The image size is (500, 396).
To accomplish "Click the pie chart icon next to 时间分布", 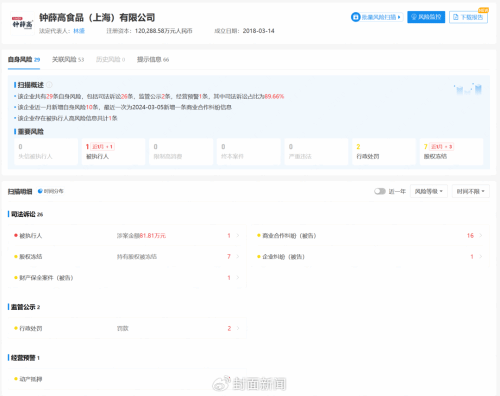I will point(40,191).
